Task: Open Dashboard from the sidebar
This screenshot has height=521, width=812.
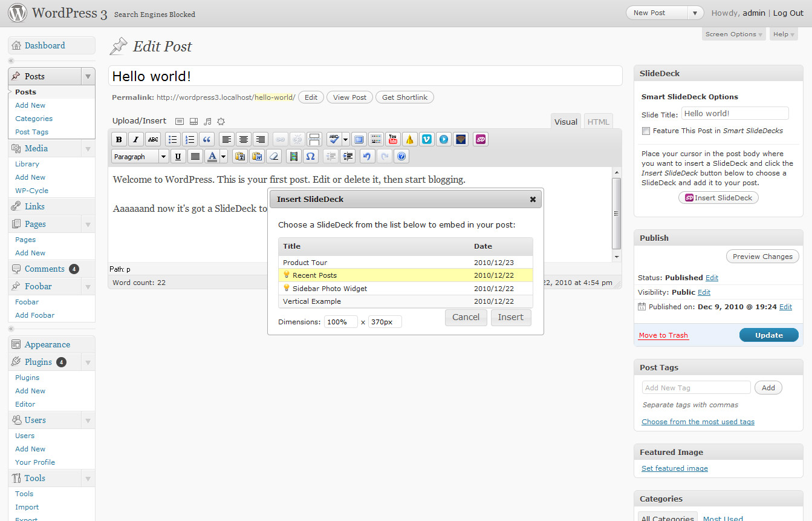Action: tap(45, 45)
